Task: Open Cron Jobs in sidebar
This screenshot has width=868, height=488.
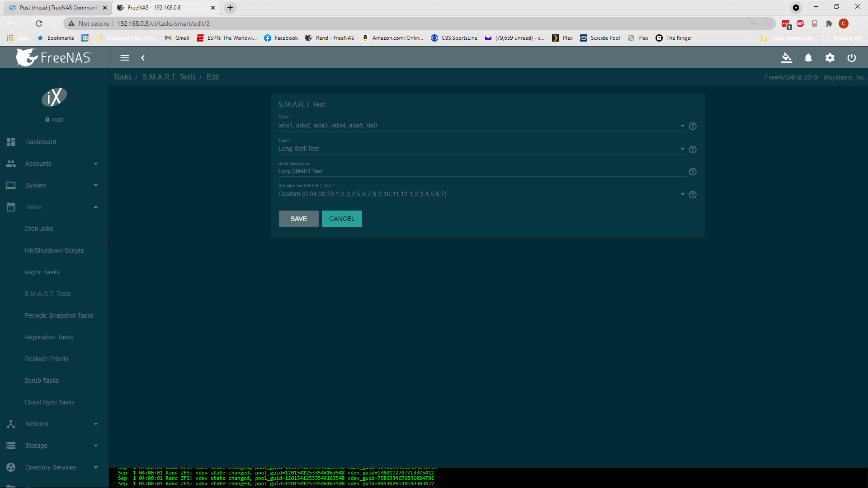Action: pyautogui.click(x=39, y=229)
